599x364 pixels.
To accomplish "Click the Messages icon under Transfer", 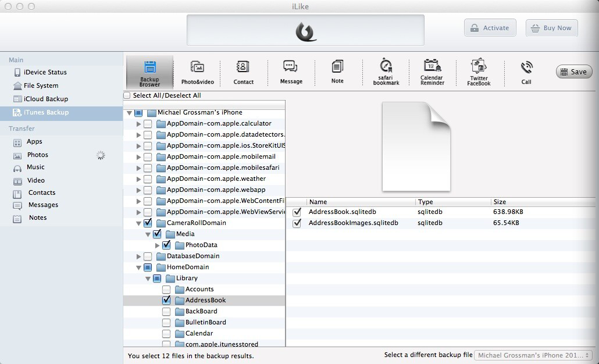I will pos(17,206).
